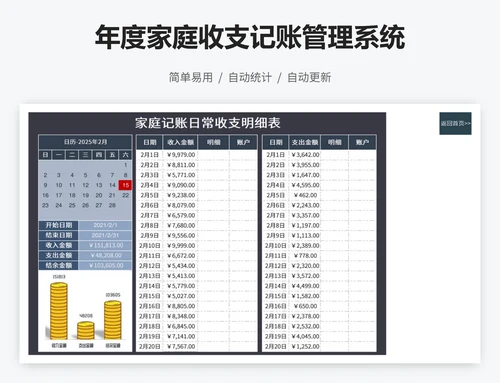Select expense cell ¥650.00
The width and height of the screenshot is (500, 383).
[305, 306]
